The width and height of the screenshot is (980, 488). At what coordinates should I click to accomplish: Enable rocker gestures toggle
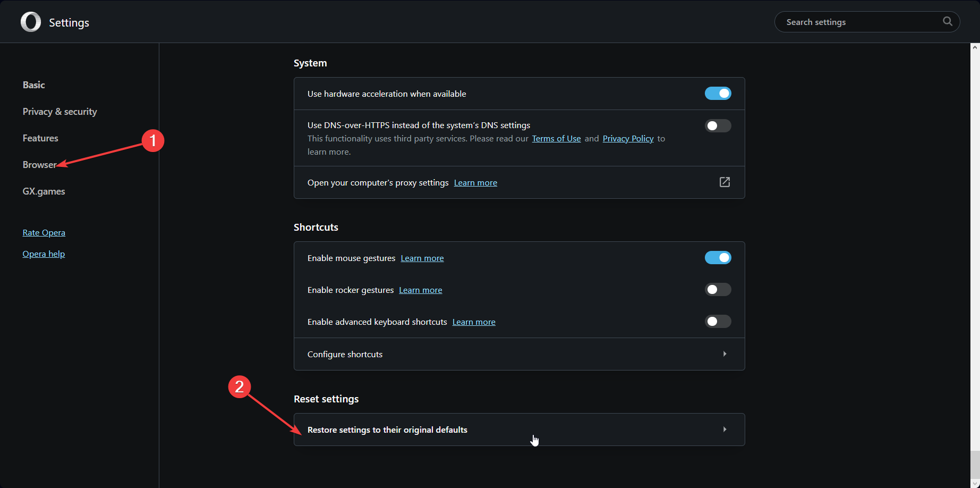point(718,290)
